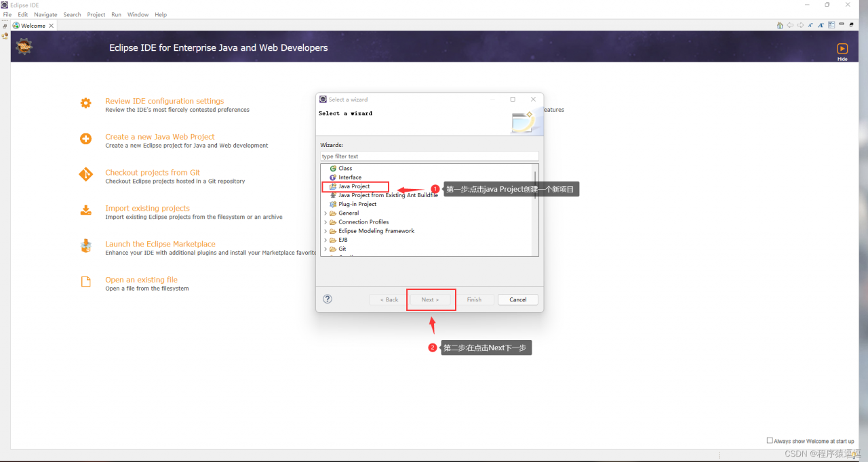This screenshot has height=462, width=868.
Task: Click the Customize page icon in Welcome toolbar
Action: click(831, 25)
